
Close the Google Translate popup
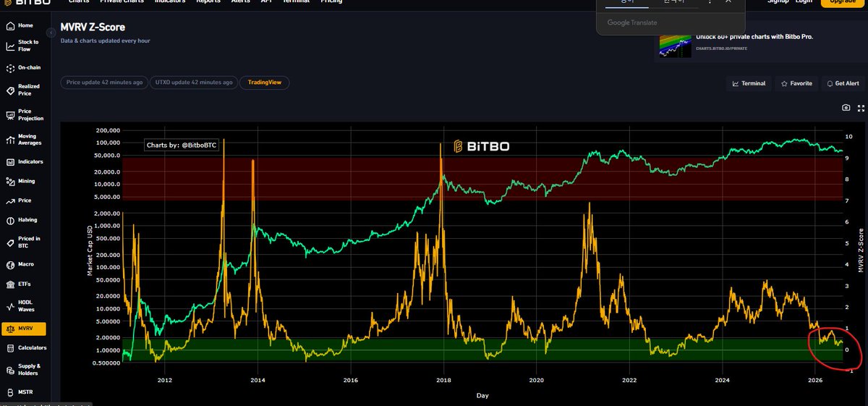[x=729, y=2]
